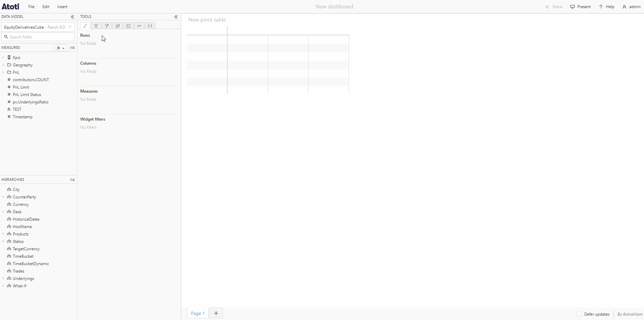Screen dimensions: 644x320
Task: Click the Share icon in header
Action: [547, 7]
